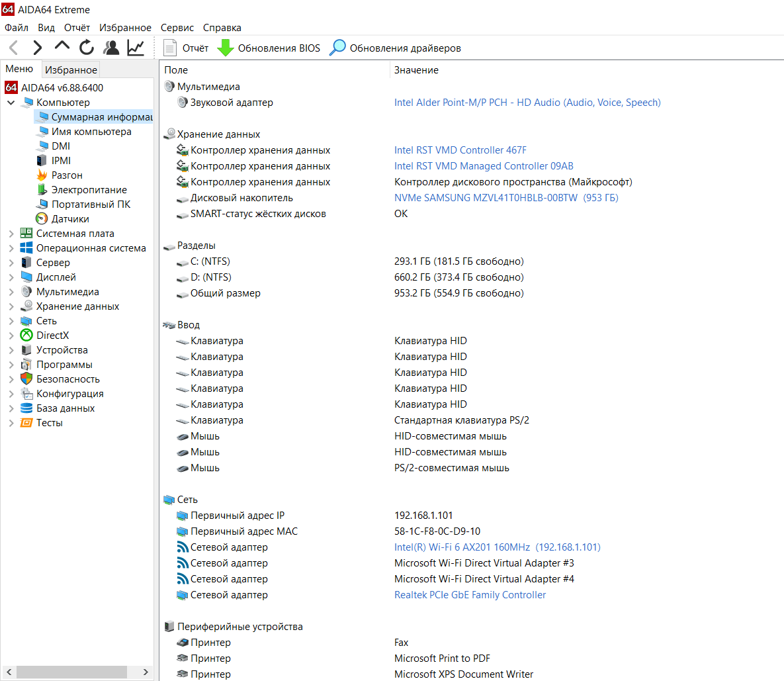
Task: Expand the Системная плата node
Action: pos(11,234)
